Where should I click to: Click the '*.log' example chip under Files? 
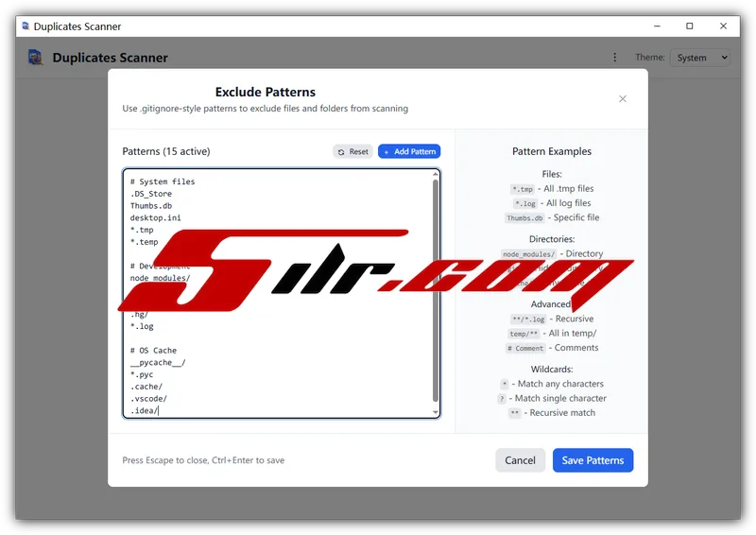[525, 203]
